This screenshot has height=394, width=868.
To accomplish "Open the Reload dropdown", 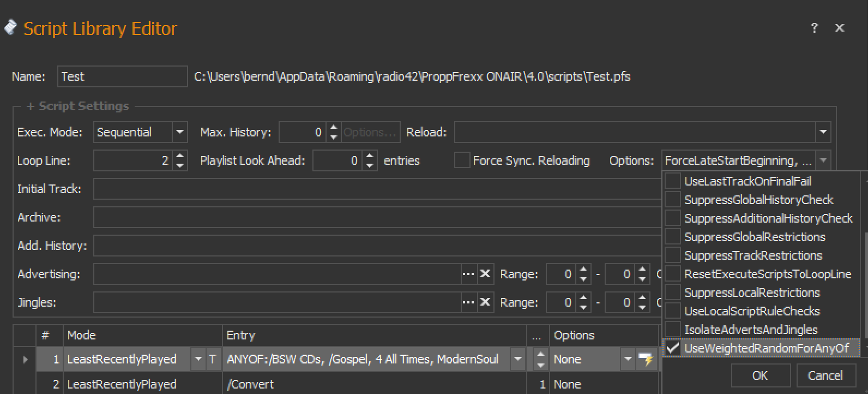I will point(823,132).
